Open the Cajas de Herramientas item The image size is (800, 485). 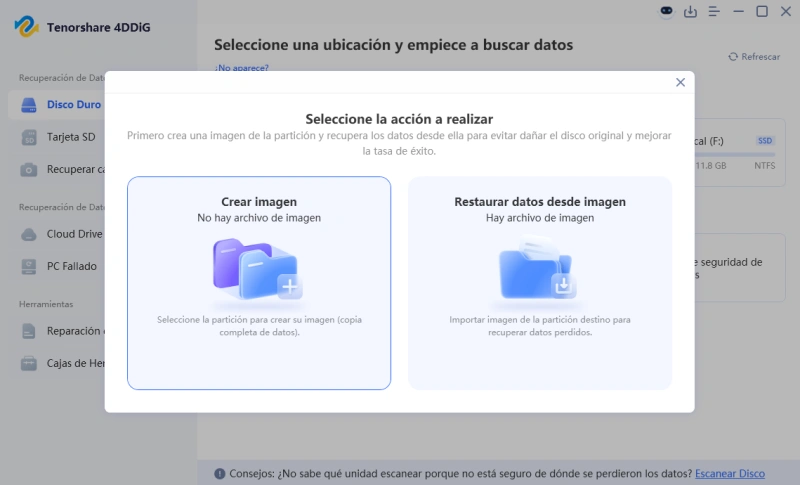(x=57, y=363)
